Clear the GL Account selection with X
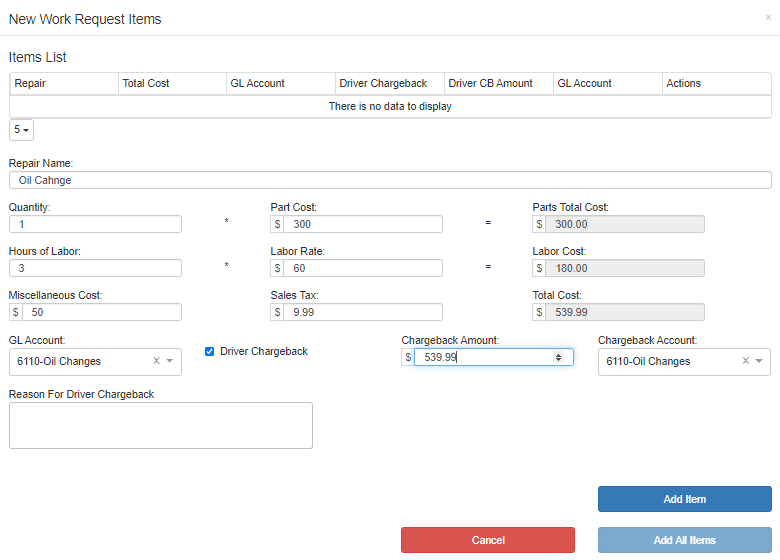Image resolution: width=780 pixels, height=560 pixels. pyautogui.click(x=156, y=361)
